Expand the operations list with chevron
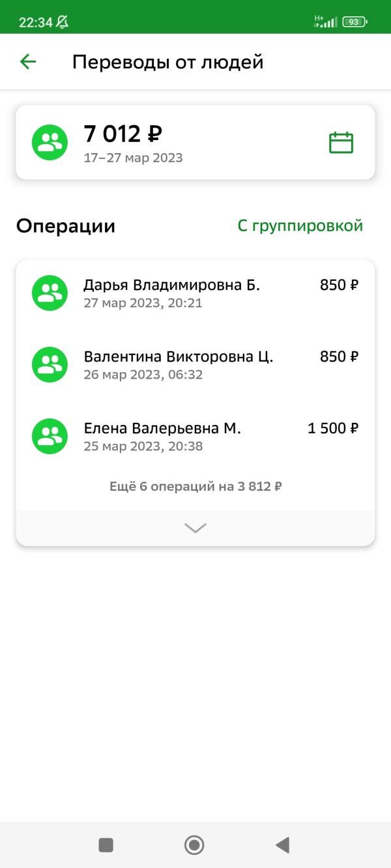 195,528
